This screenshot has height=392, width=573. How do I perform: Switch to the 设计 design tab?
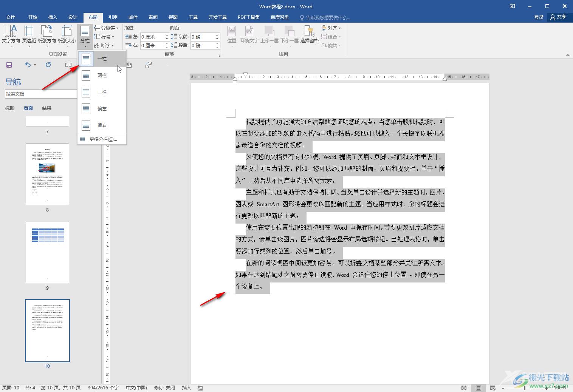pyautogui.click(x=73, y=17)
